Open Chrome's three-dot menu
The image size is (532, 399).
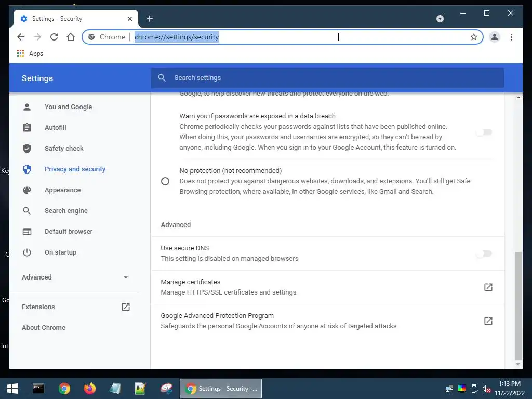tap(511, 37)
